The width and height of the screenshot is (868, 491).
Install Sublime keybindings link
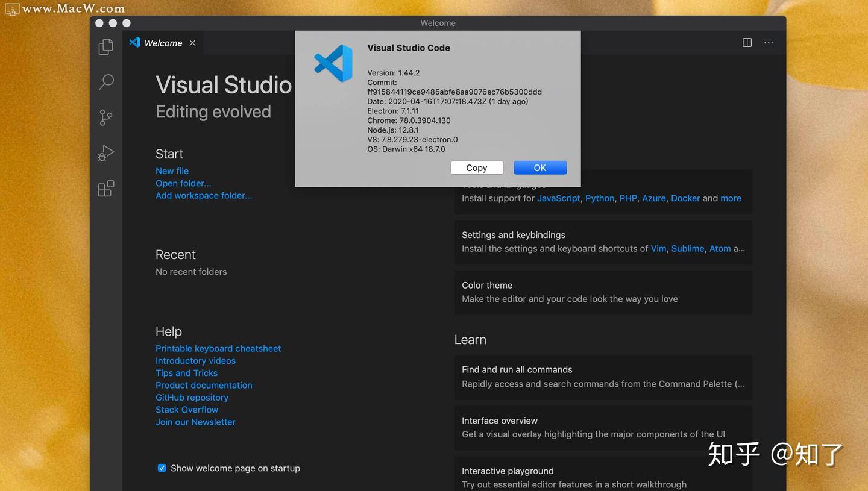688,248
